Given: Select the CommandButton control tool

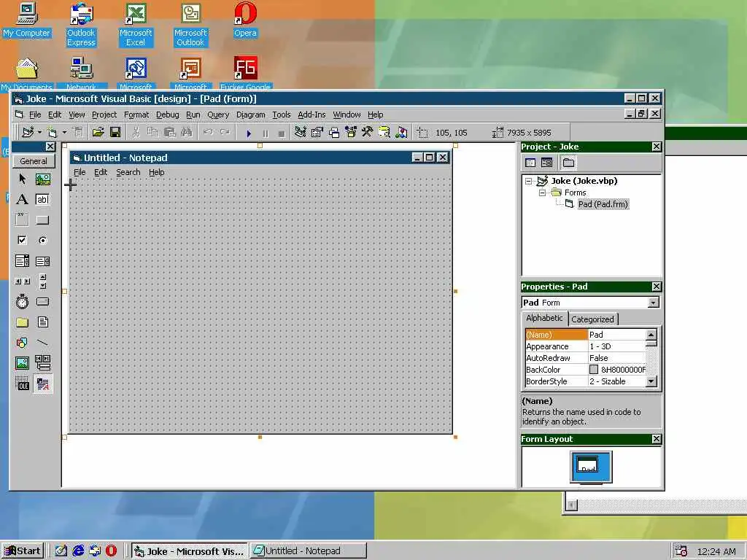Looking at the screenshot, I should tap(43, 220).
